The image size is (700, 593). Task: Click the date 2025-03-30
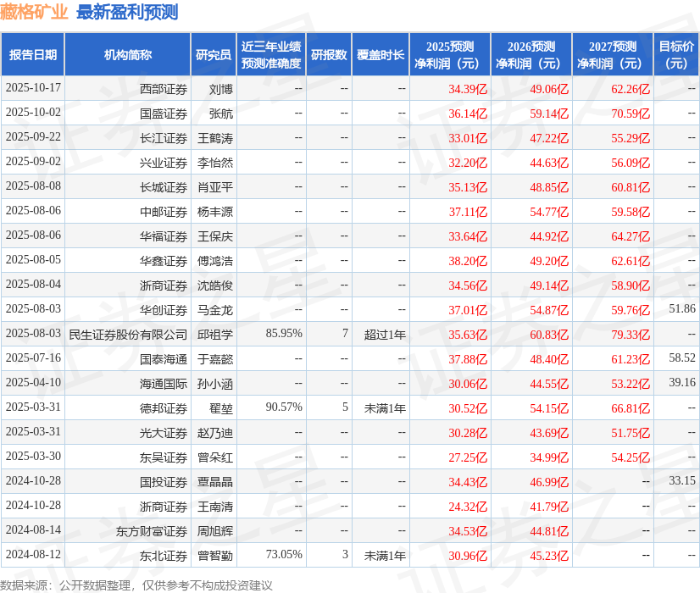pyautogui.click(x=33, y=456)
